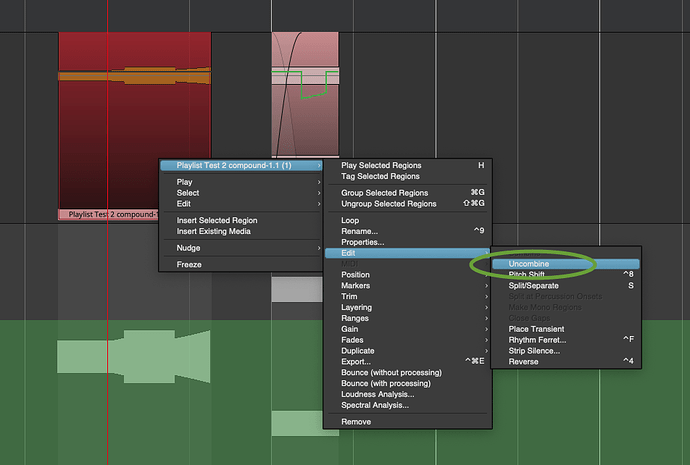The height and width of the screenshot is (465, 690).
Task: Select Freeze in the track menu
Action: pos(189,265)
